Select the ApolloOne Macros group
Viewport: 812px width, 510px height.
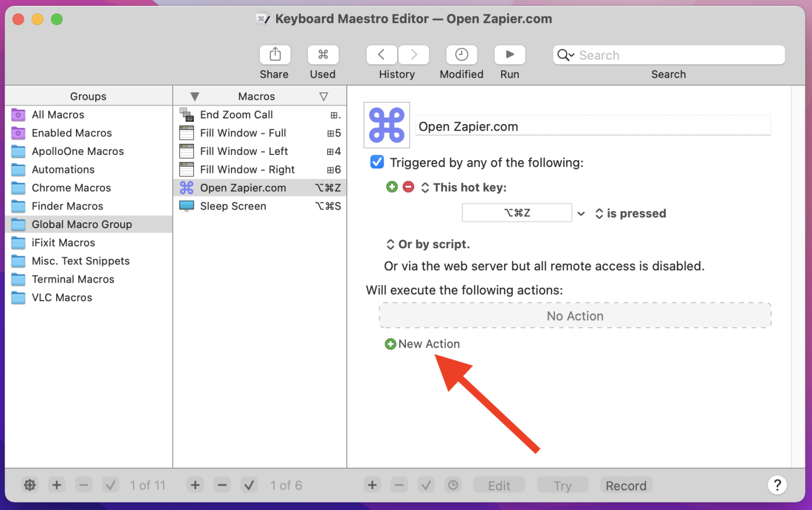click(89, 151)
